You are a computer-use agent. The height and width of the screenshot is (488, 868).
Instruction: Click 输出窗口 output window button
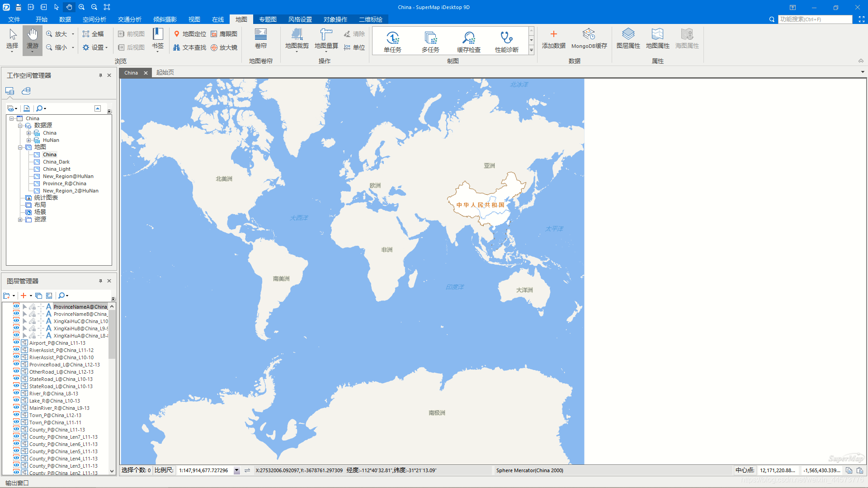(17, 483)
